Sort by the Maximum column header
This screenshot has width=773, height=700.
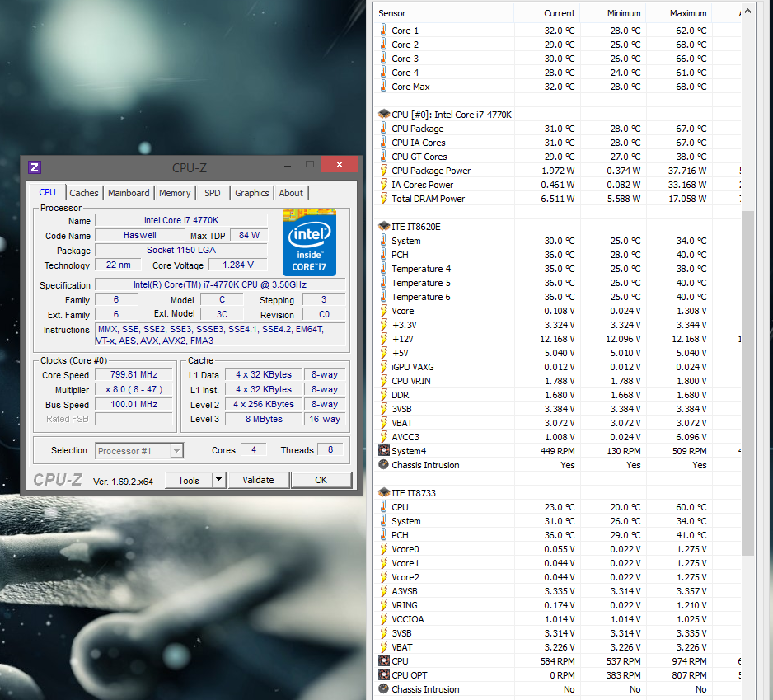(678, 13)
